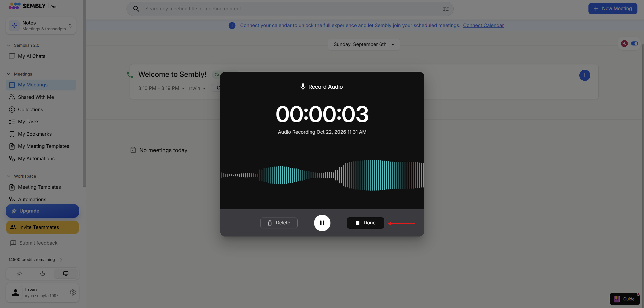Click the participant avatar I on meeting card
The image size is (644, 308).
tap(584, 75)
